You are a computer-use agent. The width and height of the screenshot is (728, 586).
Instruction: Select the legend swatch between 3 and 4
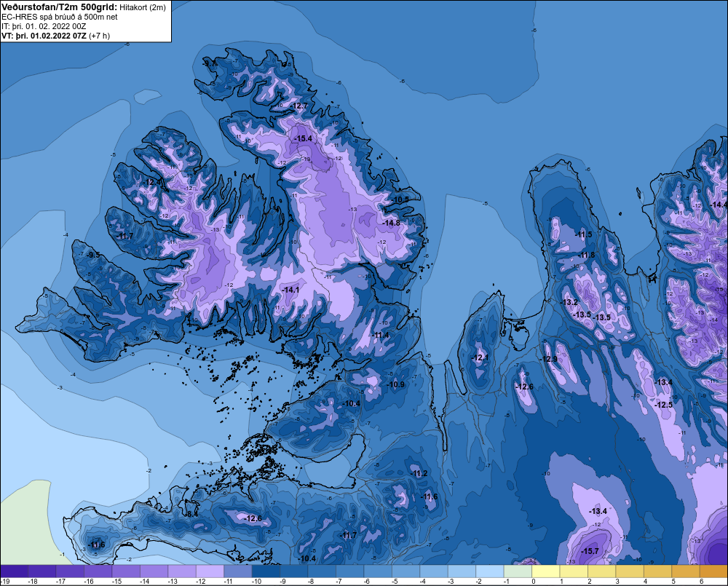click(x=630, y=571)
